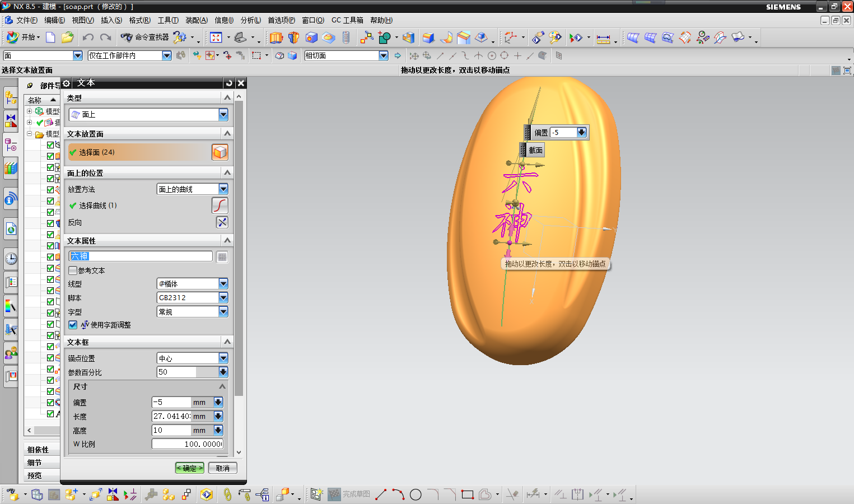
Task: Click the 确定 OK button
Action: click(189, 468)
